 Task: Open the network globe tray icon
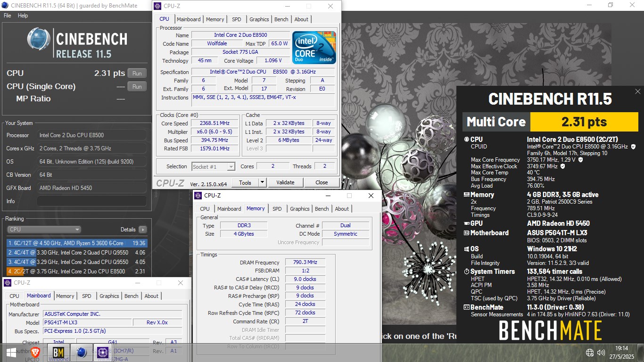point(590,353)
